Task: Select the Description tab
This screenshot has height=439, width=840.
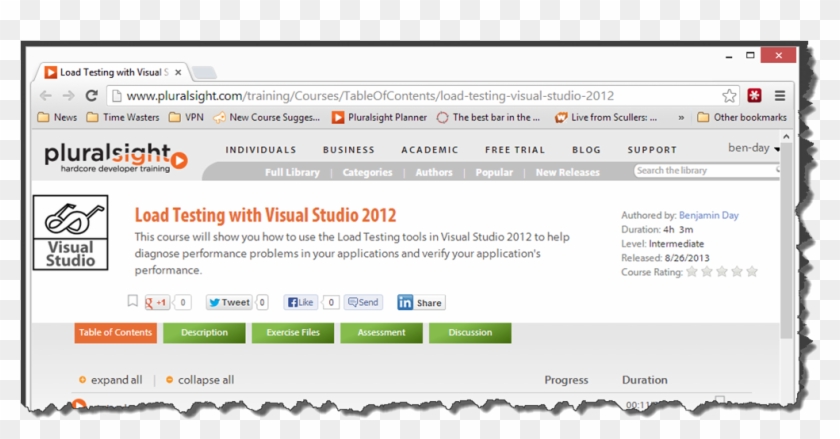Action: 204,332
